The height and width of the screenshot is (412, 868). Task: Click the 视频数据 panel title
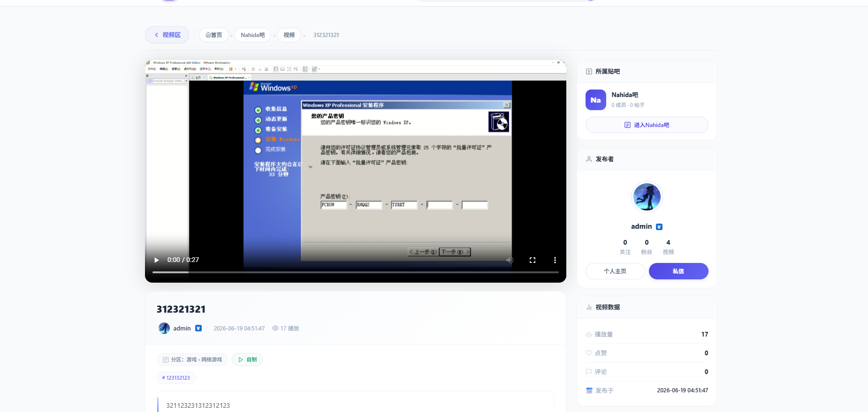point(608,307)
